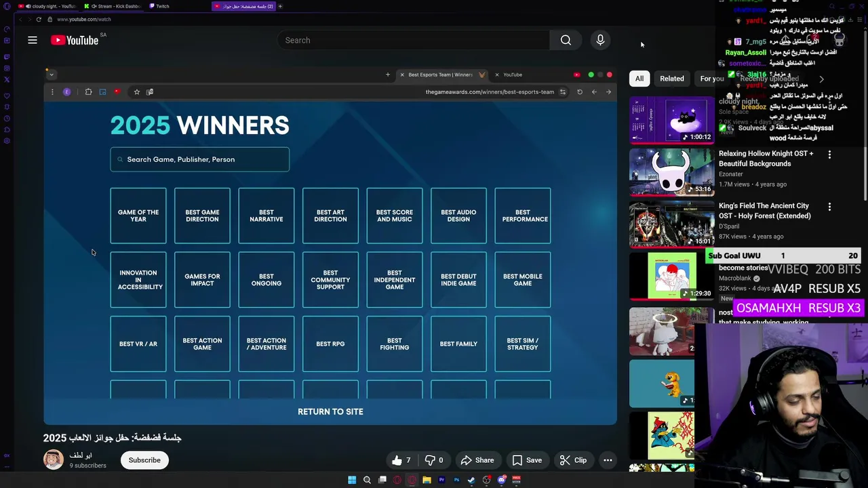The image size is (868, 488).
Task: Open the Instagram icon in browser sidebar
Action: pos(7,68)
